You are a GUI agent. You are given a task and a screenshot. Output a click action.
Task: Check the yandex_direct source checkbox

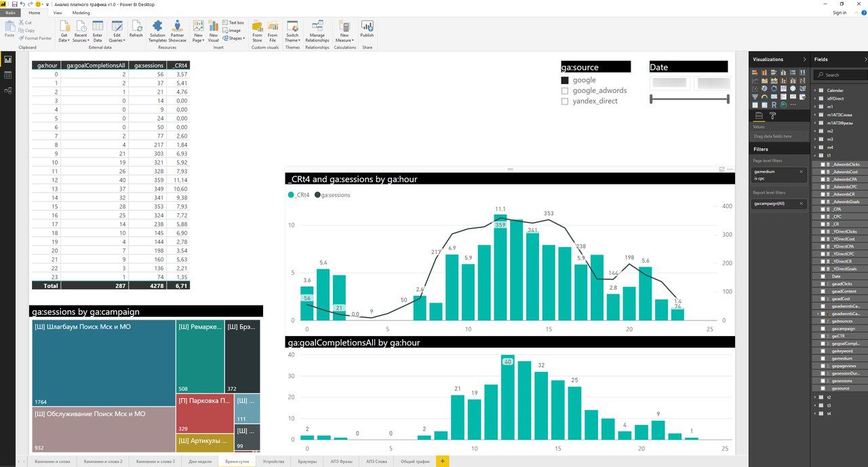pos(565,101)
